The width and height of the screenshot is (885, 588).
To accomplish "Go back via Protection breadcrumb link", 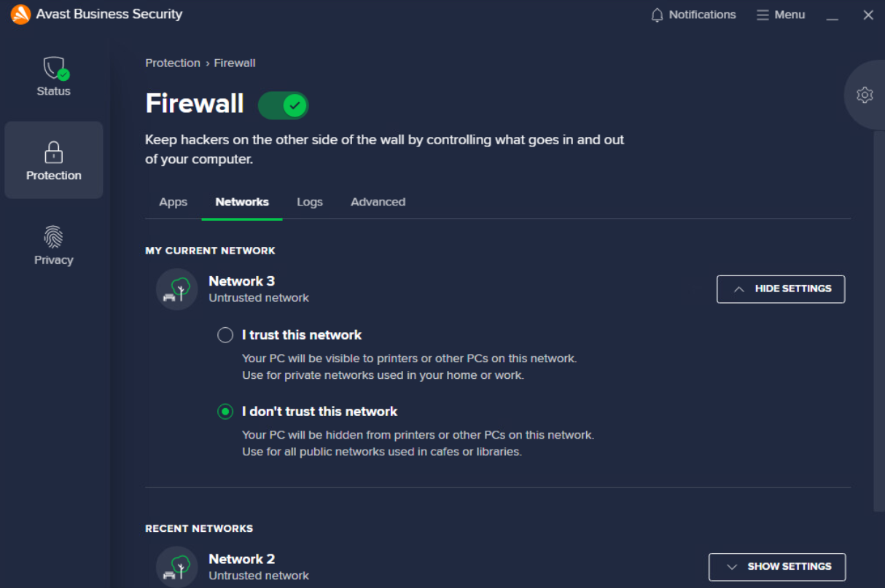I will click(173, 63).
